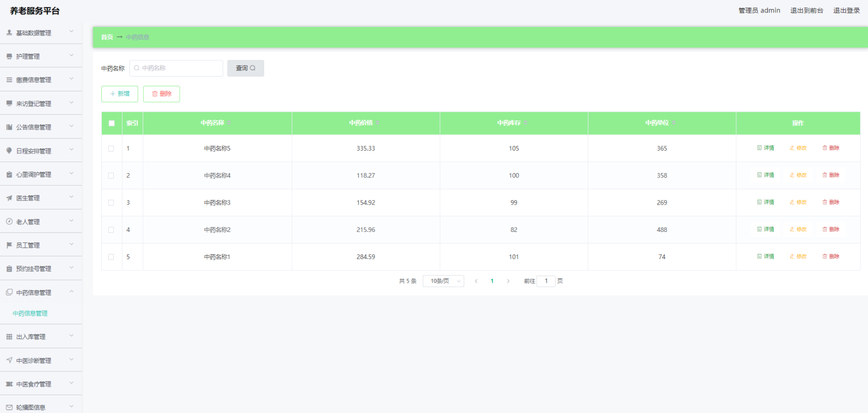Viewport: 868px width, 413px height.
Task: Click the price cell 335.33
Action: point(366,149)
